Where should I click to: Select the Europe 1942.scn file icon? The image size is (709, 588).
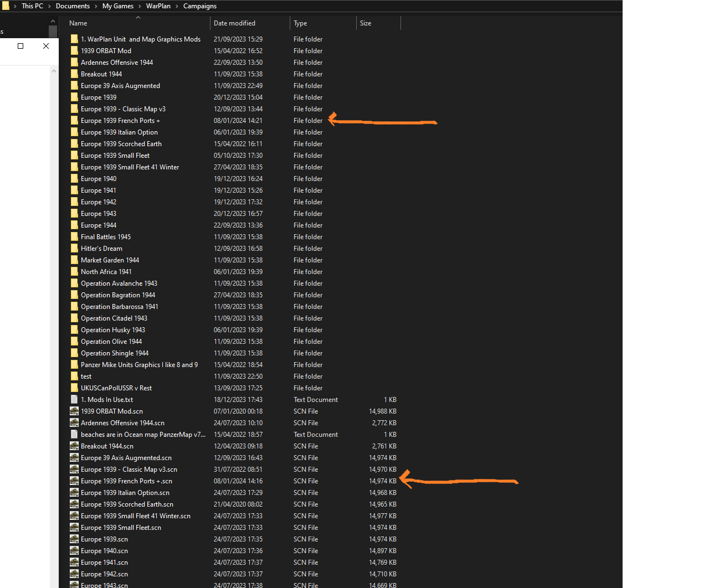tap(74, 574)
